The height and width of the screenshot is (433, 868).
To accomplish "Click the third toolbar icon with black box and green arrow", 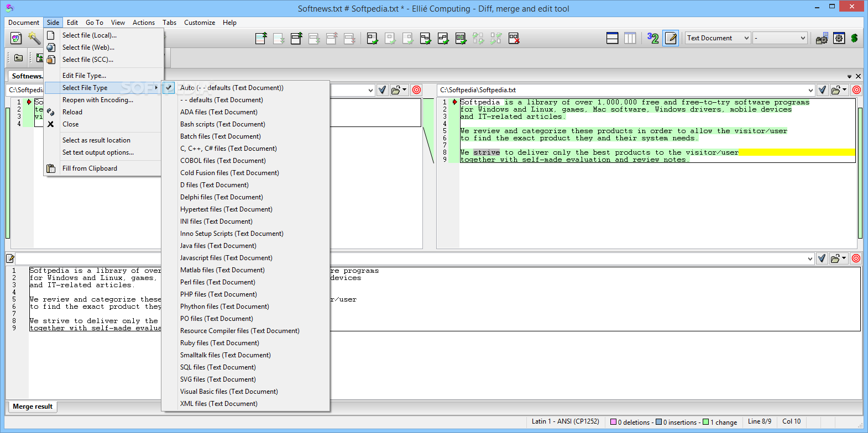I will [x=296, y=38].
